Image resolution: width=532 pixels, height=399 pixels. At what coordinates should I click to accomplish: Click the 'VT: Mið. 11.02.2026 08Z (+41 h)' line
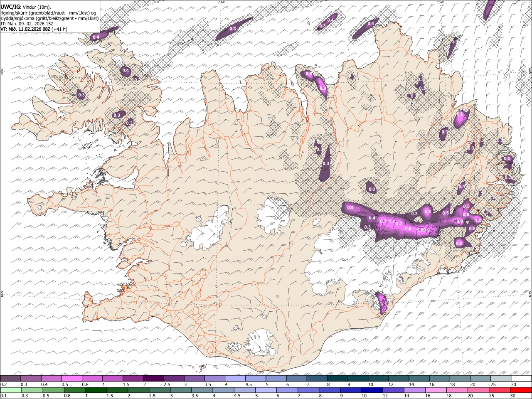[34, 29]
